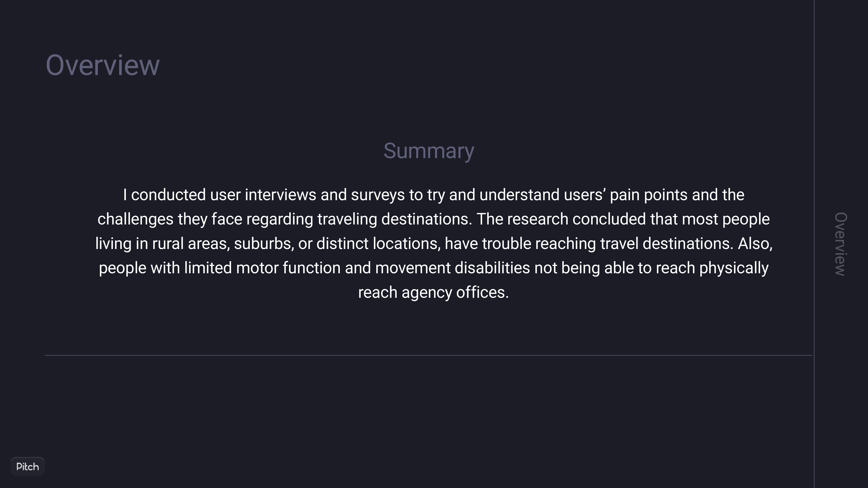
Task: Click the words 'reach physically'
Action: pos(712,268)
